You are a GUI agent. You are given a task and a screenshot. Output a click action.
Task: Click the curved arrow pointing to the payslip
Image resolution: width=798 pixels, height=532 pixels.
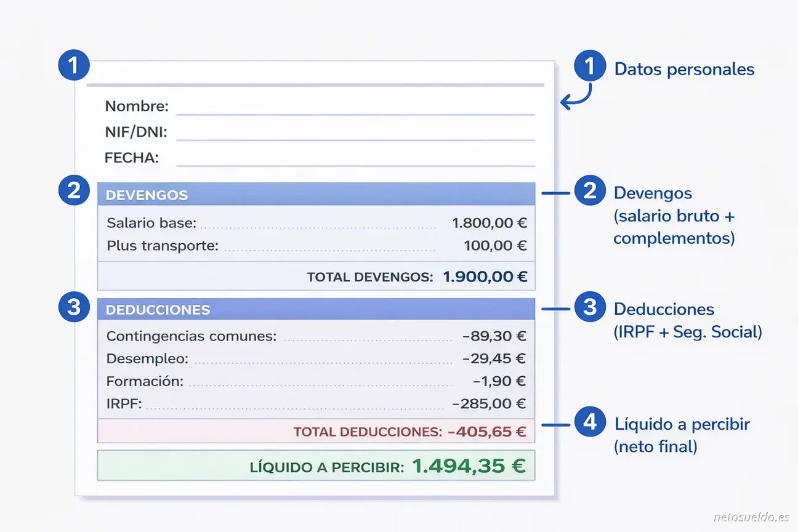pyautogui.click(x=576, y=97)
